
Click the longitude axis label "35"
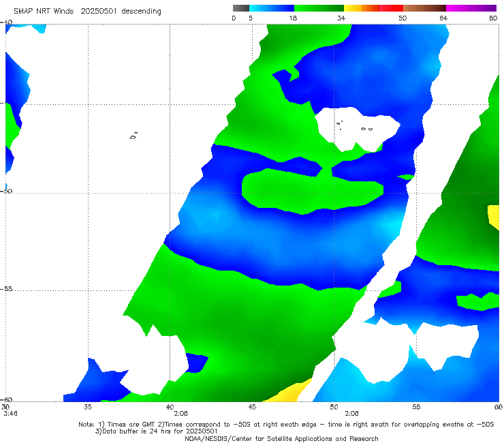coord(88,407)
